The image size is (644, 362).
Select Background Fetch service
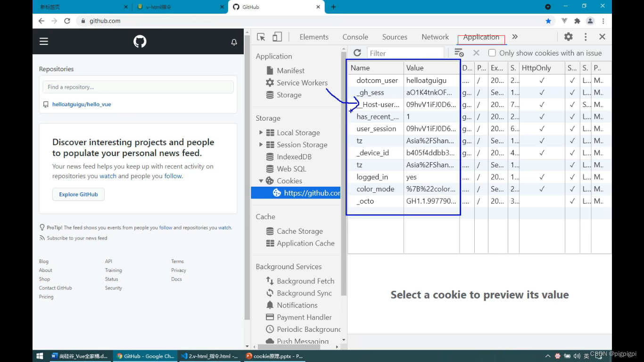point(305,281)
